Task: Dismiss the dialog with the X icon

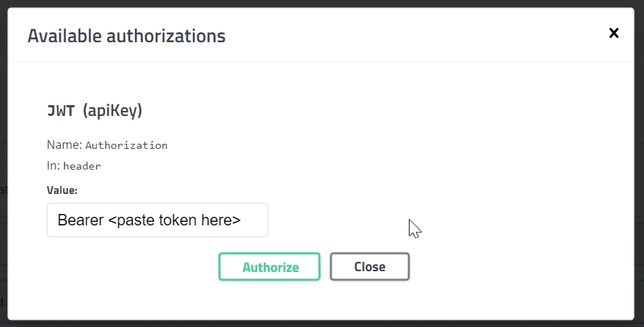Action: pos(613,33)
